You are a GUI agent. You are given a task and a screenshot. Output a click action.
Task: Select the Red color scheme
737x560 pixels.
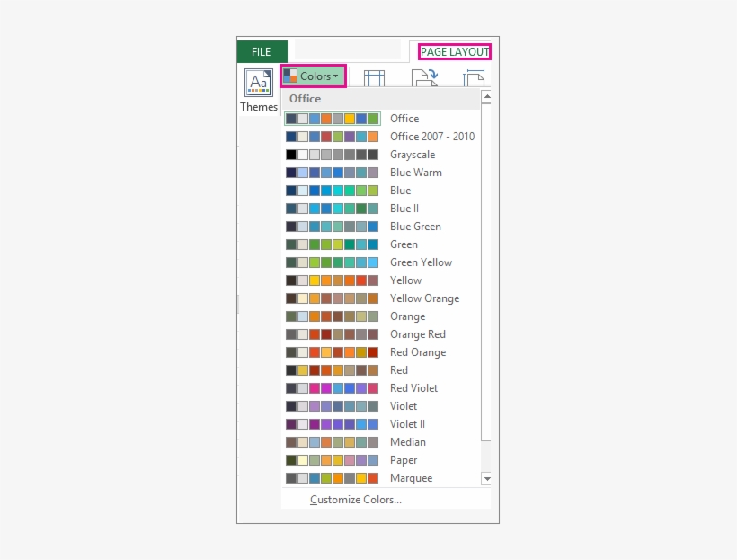click(x=382, y=370)
